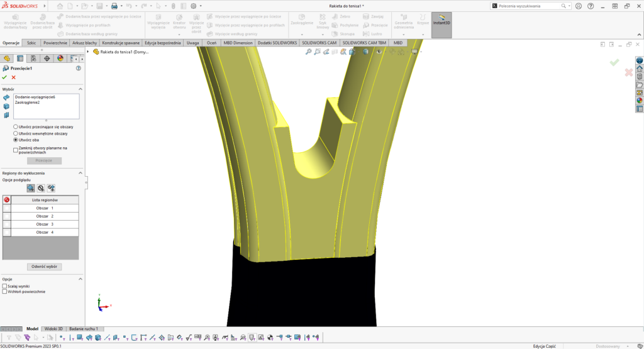Screen dimensions: 644x349
Task: Click the Zoom to Fit magnifier icon
Action: (x=309, y=52)
